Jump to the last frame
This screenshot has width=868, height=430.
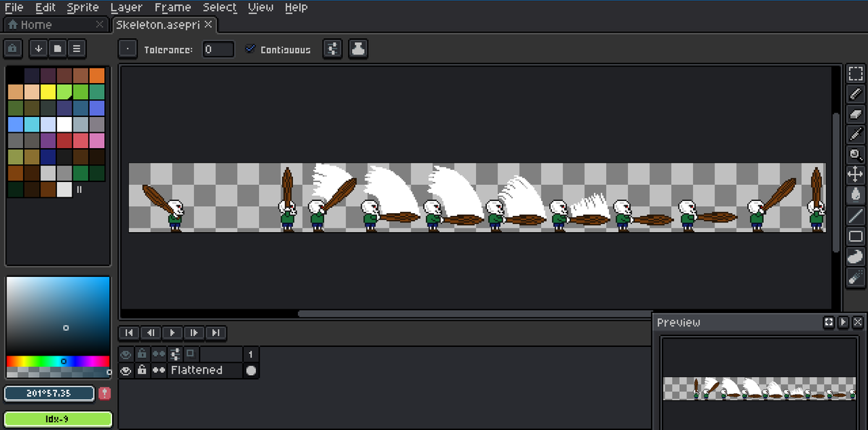coord(216,332)
